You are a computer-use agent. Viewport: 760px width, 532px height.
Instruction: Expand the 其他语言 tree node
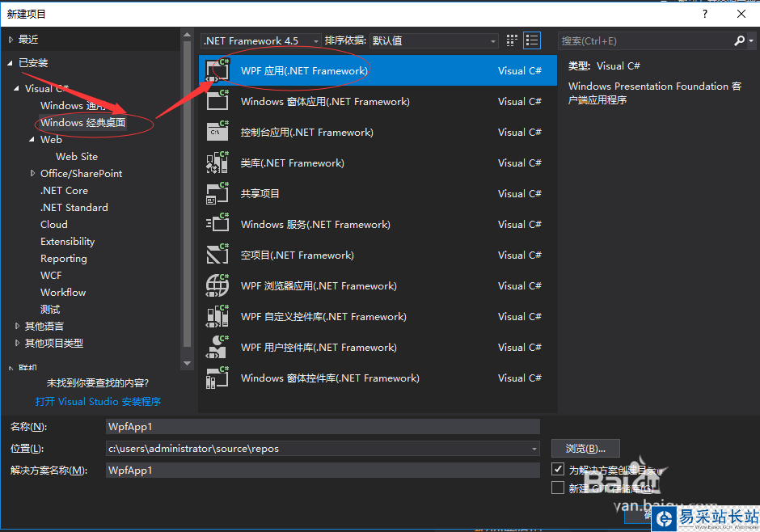point(17,326)
